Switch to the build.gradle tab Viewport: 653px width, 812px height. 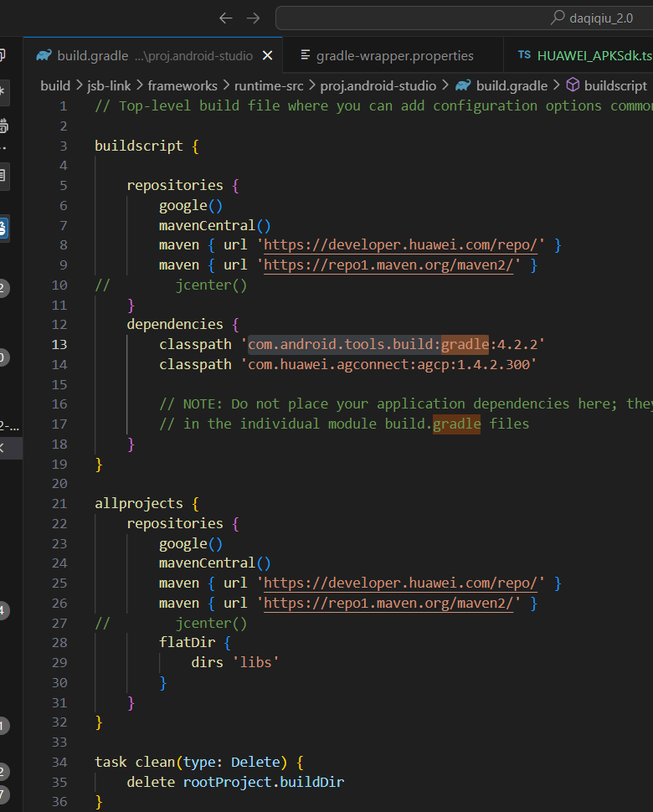point(152,55)
